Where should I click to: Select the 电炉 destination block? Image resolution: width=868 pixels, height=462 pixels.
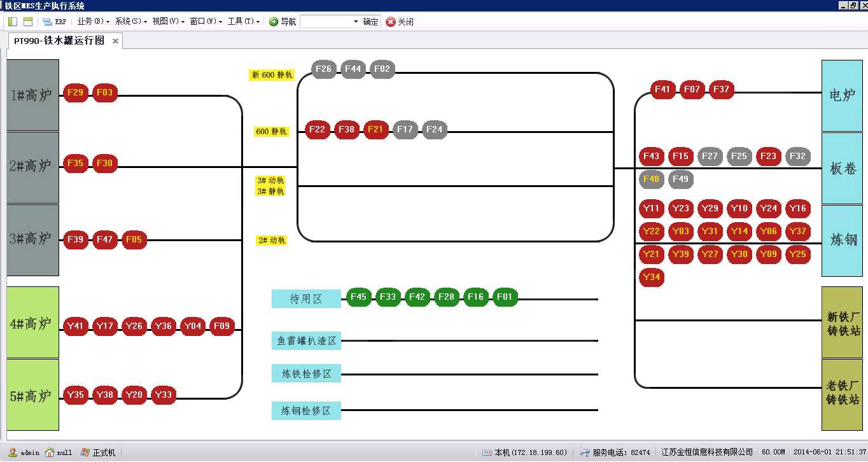[x=842, y=95]
